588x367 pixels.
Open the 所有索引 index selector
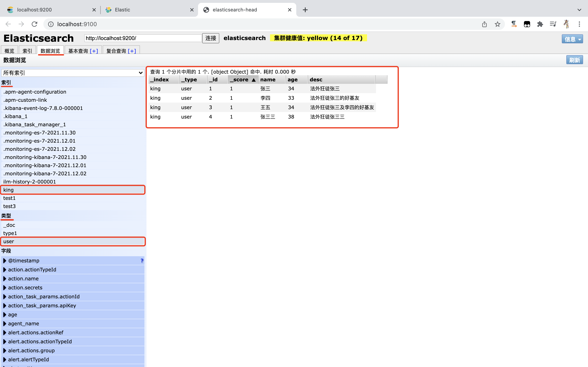(73, 73)
